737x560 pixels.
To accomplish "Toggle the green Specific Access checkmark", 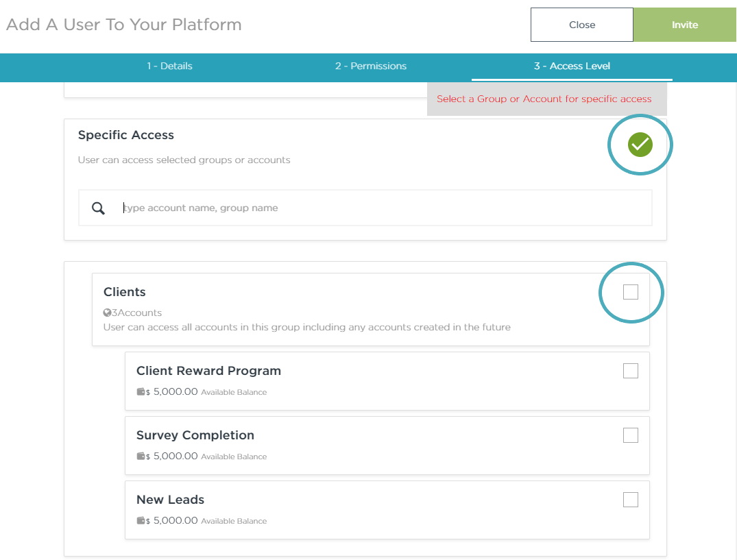I will [x=640, y=145].
